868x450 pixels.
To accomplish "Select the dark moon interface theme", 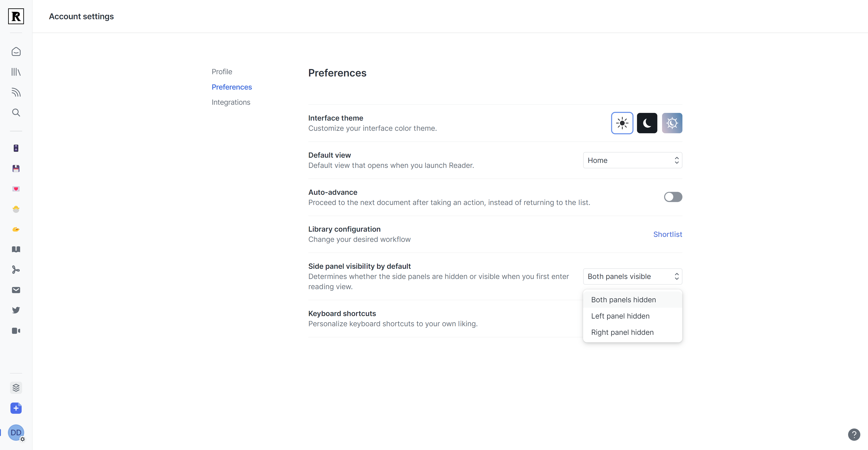I will (x=647, y=123).
